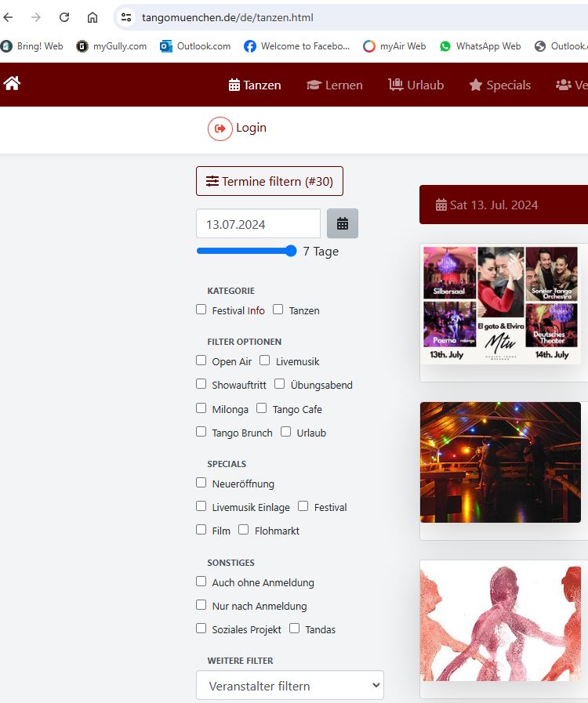
Task: Open WhatsApp Web bookmark
Action: (480, 46)
